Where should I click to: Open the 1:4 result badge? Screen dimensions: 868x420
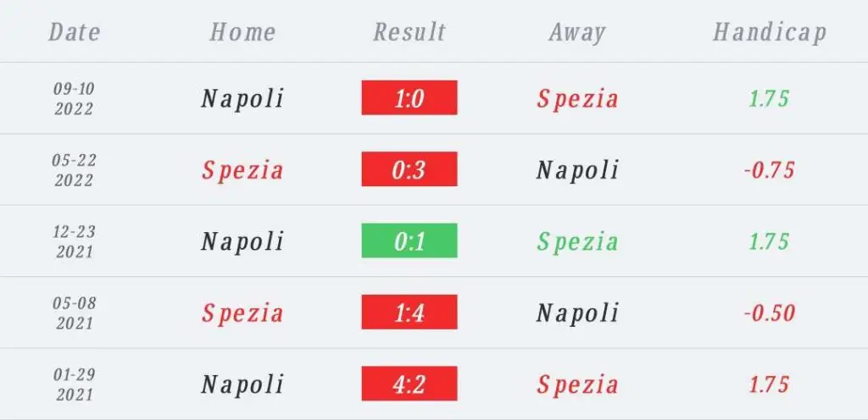pos(409,312)
